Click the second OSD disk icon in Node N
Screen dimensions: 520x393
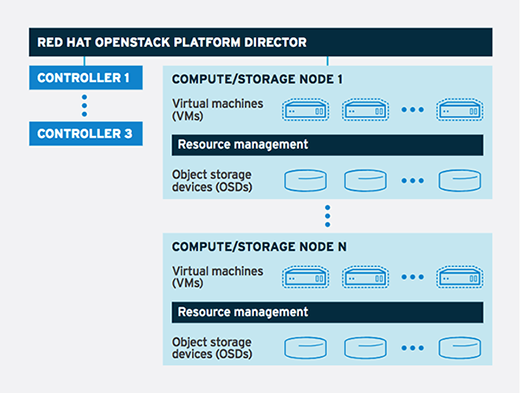(x=365, y=348)
